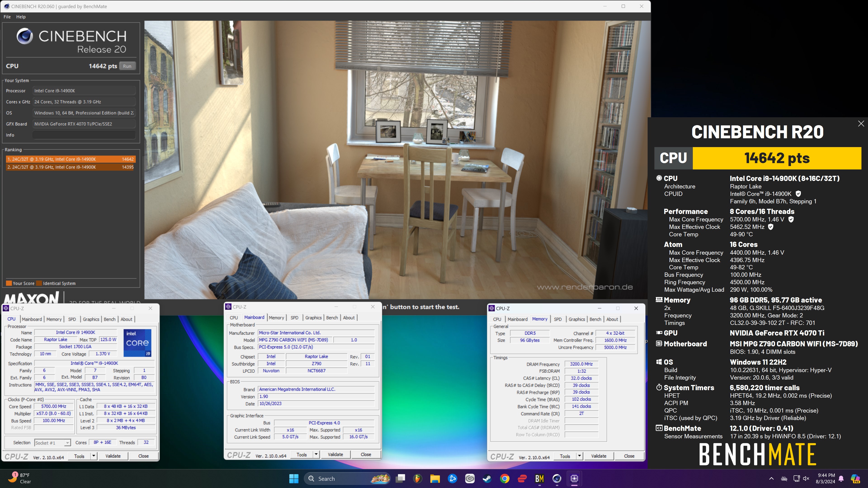868x488 pixels.
Task: Click the empty Info field in Cinebench
Action: click(x=84, y=135)
